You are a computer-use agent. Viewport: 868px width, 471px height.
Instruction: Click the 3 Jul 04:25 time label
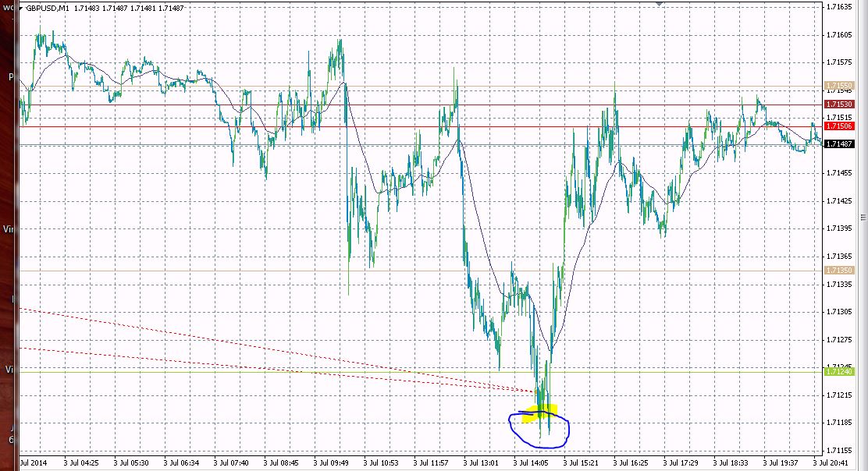[x=81, y=462]
